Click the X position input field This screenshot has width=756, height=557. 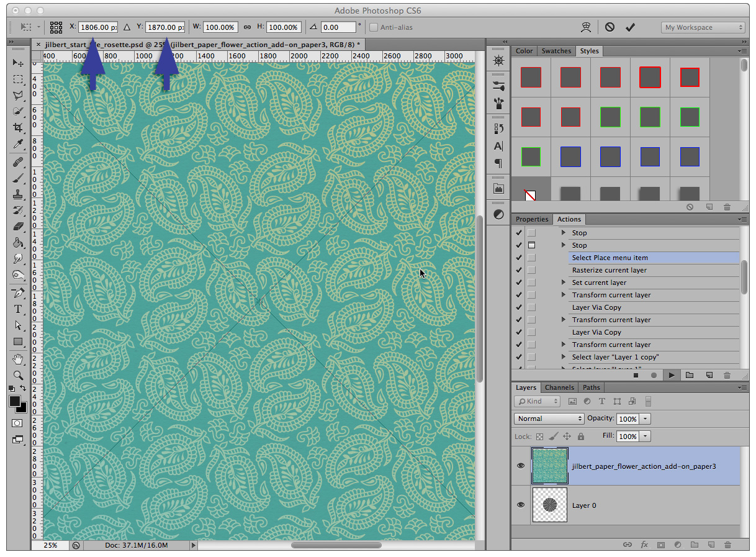[97, 27]
